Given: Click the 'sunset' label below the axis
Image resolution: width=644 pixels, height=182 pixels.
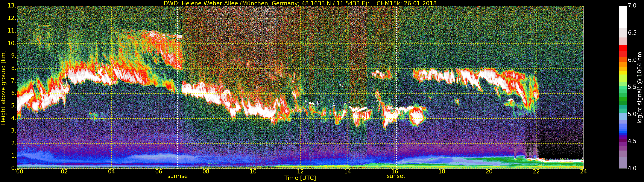Looking at the screenshot, I should [x=396, y=176].
